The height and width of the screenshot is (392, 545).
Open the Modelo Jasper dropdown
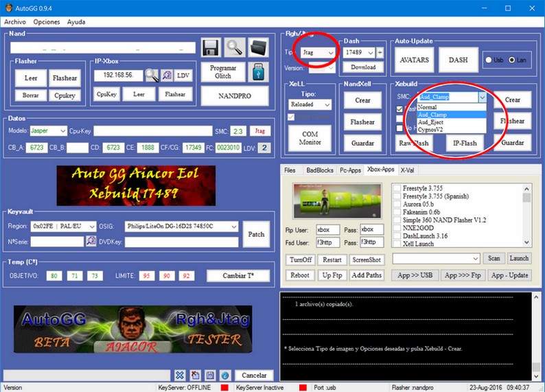click(62, 131)
